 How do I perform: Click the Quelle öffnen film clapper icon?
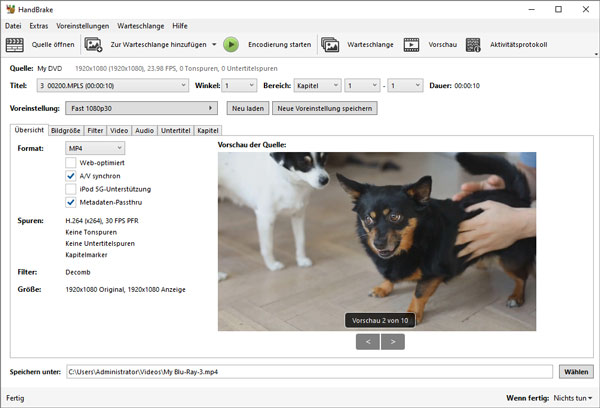(x=15, y=45)
